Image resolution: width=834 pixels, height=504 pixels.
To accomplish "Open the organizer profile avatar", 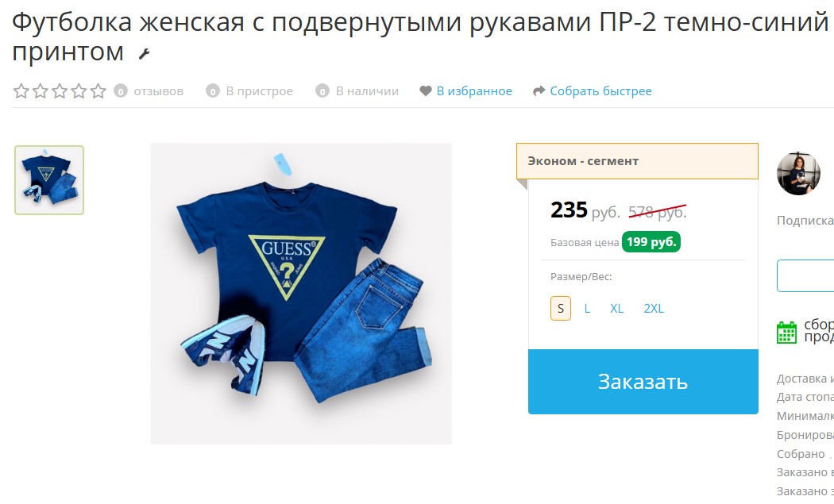I will pyautogui.click(x=798, y=174).
